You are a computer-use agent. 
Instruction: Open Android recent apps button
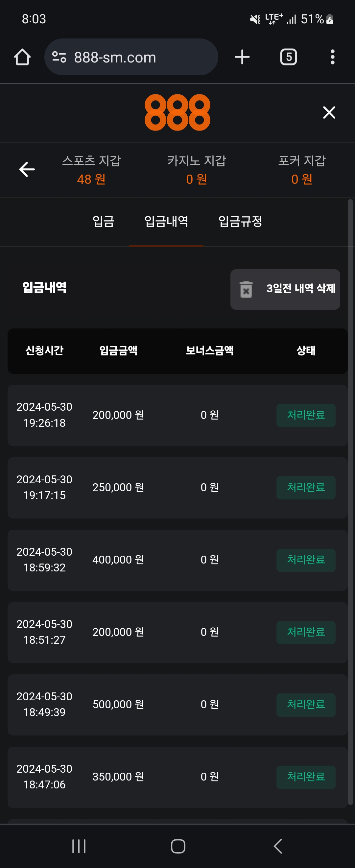point(79,846)
